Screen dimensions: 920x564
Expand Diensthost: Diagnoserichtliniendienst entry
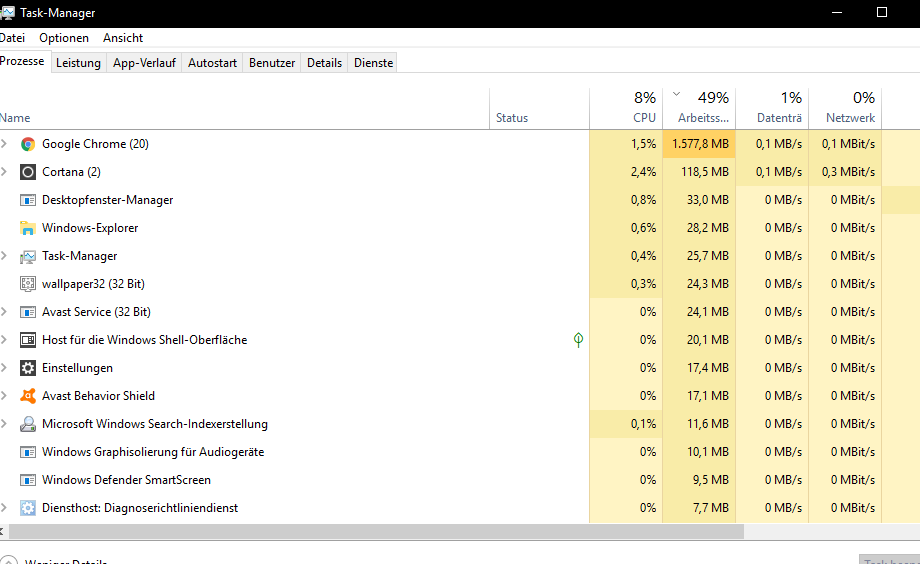(4, 508)
